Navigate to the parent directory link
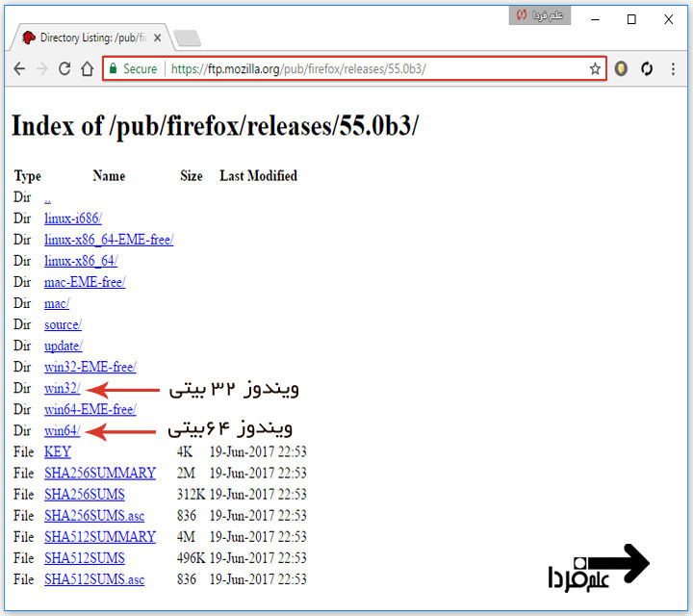Viewport: 693px width, 616px height. point(47,197)
